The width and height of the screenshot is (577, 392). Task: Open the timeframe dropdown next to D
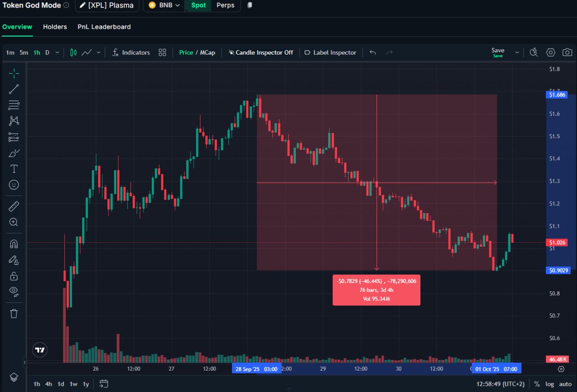[x=56, y=52]
